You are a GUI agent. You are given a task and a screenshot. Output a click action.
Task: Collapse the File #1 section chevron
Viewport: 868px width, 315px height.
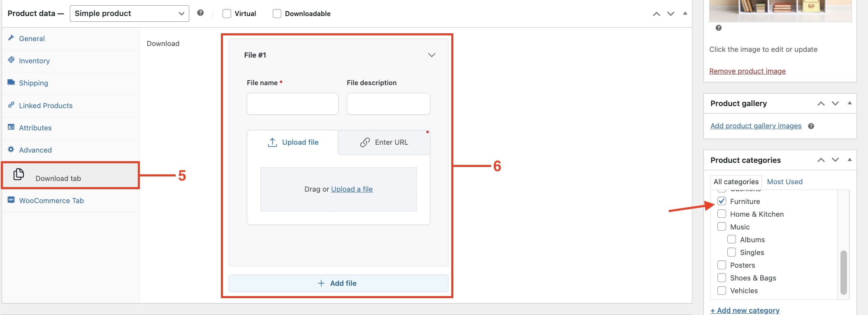click(432, 55)
